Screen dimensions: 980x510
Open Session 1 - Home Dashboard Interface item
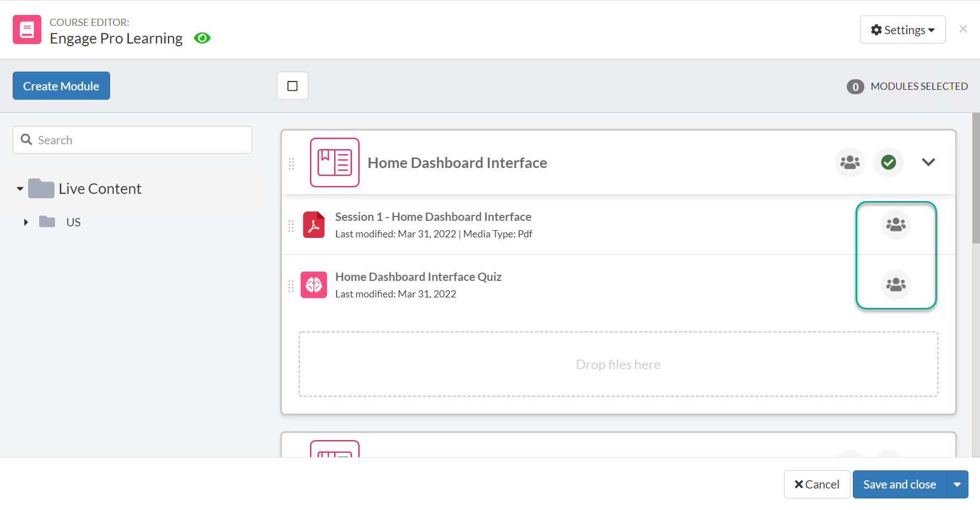click(433, 217)
